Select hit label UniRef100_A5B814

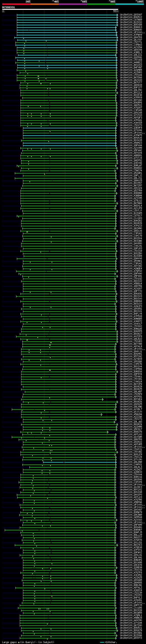pos(131,284)
